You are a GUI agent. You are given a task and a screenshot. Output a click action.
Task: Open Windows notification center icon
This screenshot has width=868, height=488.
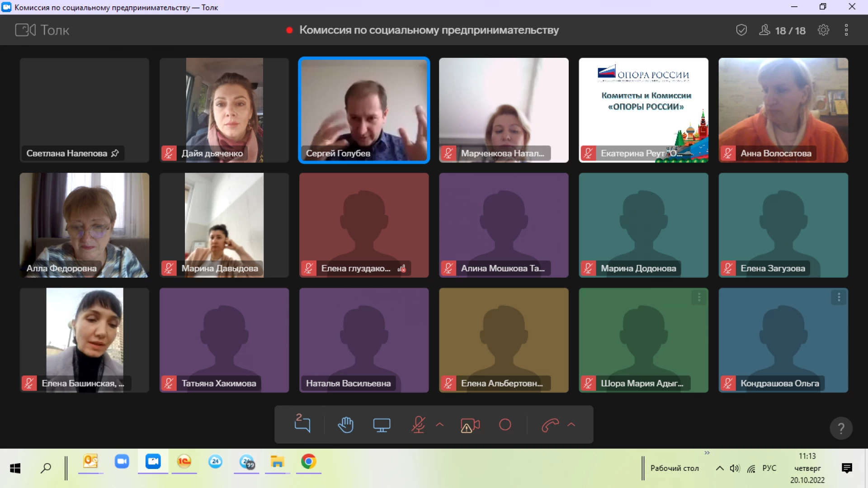[x=847, y=468]
